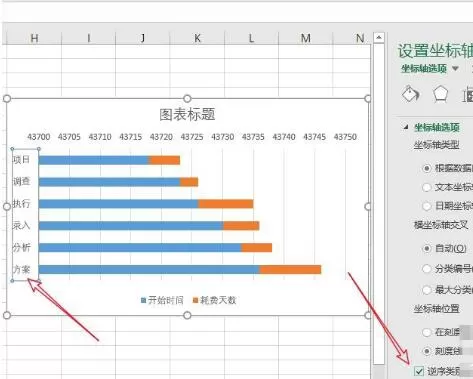Click the '坐标轴位置' label in the pane

click(x=437, y=309)
